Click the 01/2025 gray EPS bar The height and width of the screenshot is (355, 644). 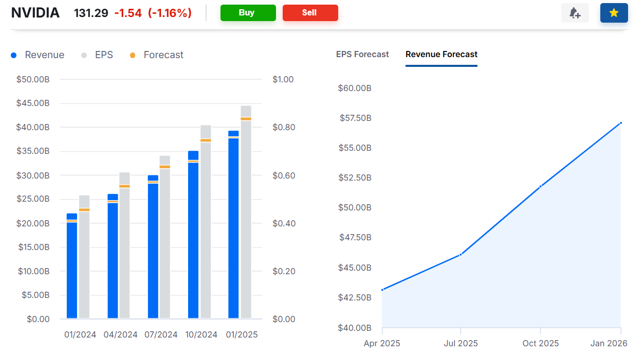(x=246, y=212)
